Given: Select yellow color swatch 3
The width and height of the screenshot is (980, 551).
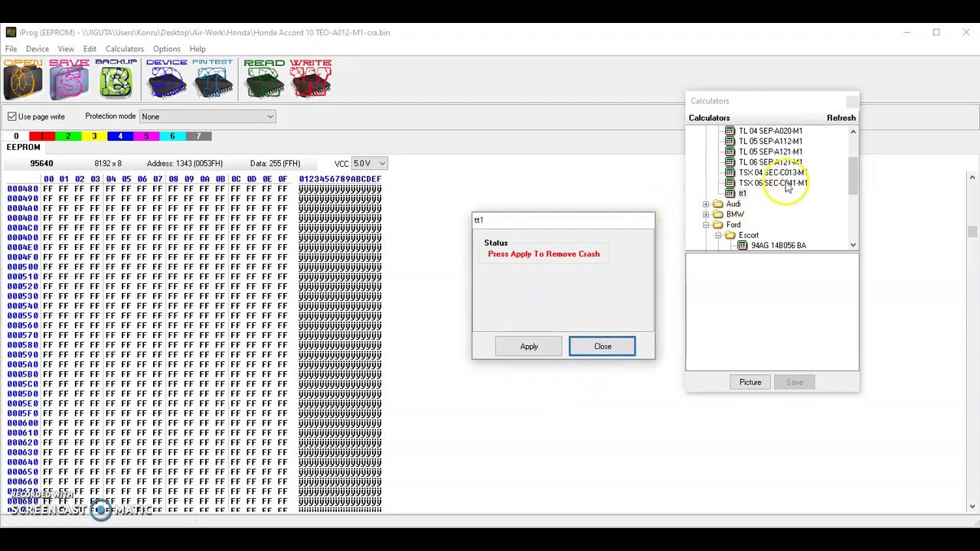Looking at the screenshot, I should point(93,136).
